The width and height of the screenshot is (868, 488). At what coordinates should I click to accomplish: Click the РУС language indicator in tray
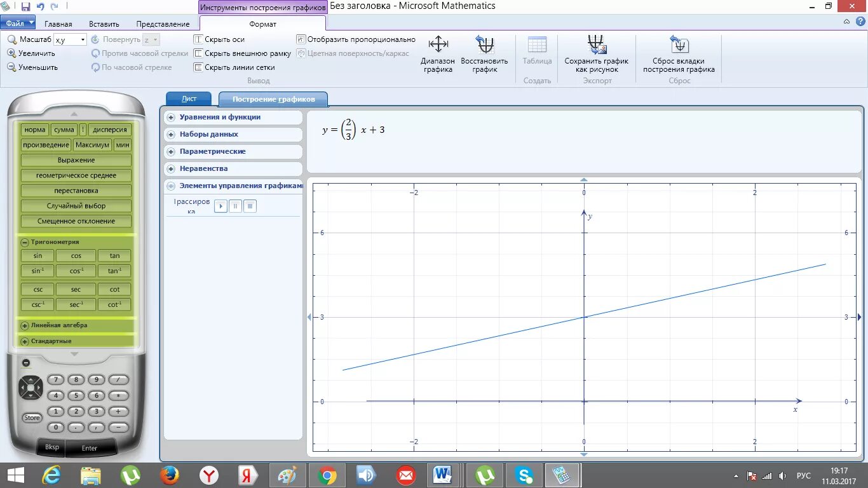tap(804, 475)
